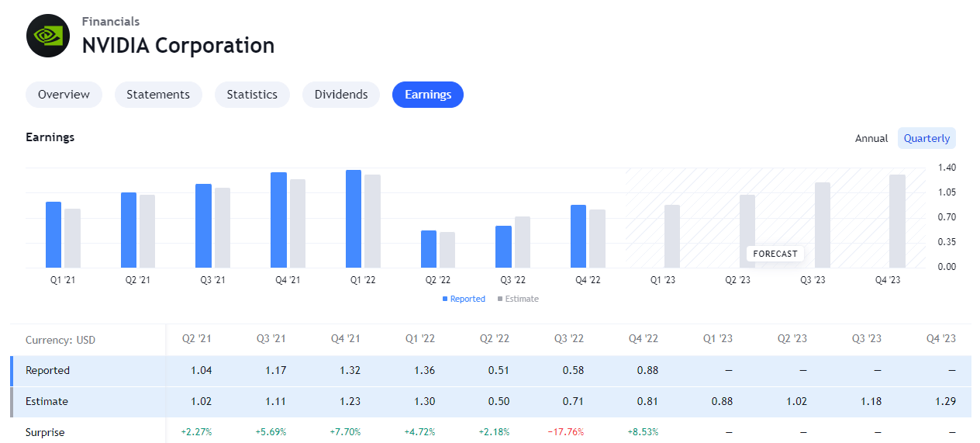
Task: Click the Reported row label
Action: 47,370
